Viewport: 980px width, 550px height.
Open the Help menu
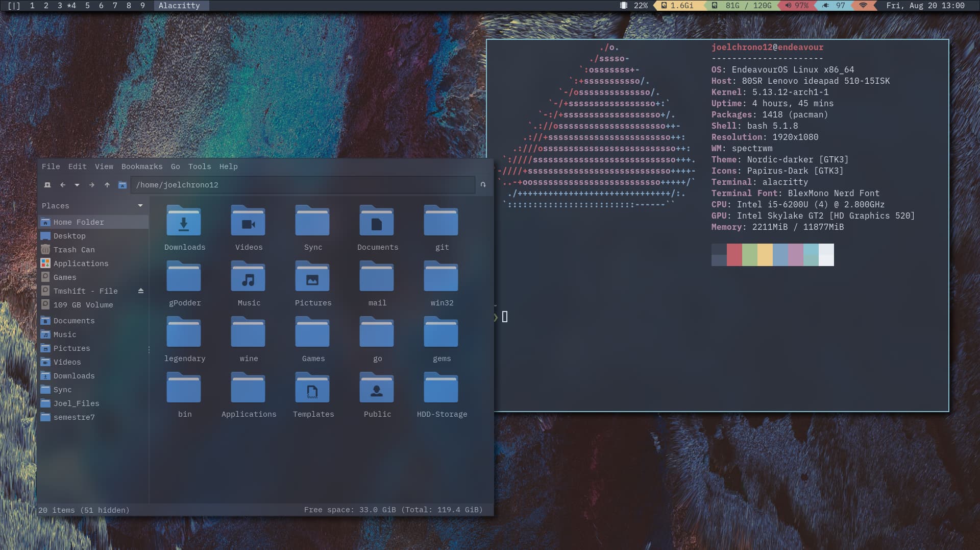pos(229,166)
